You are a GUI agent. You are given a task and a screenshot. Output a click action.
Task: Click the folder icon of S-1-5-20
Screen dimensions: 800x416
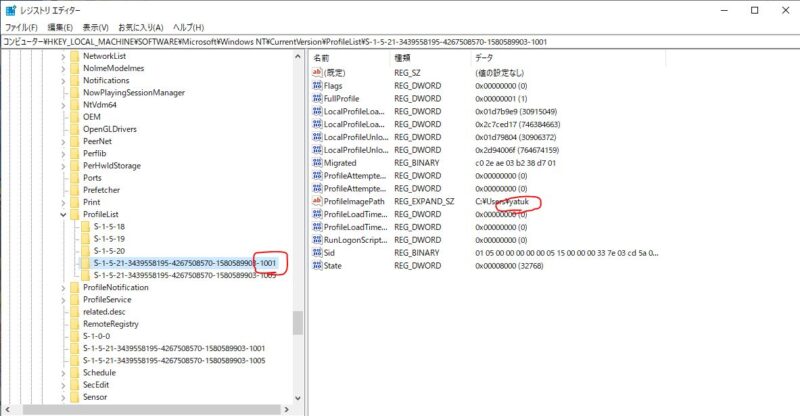85,251
